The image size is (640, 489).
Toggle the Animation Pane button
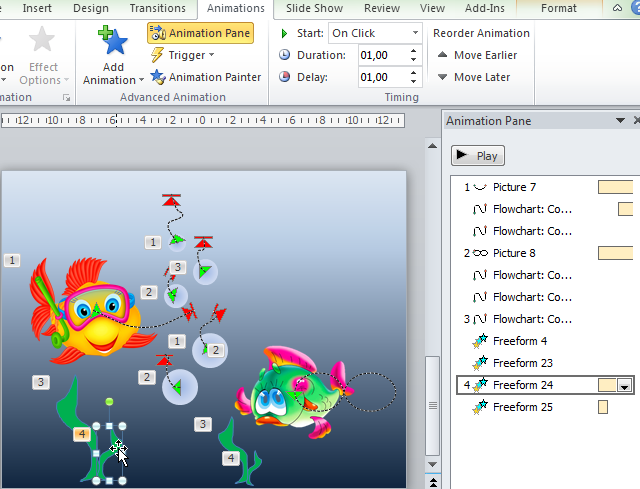(x=200, y=33)
